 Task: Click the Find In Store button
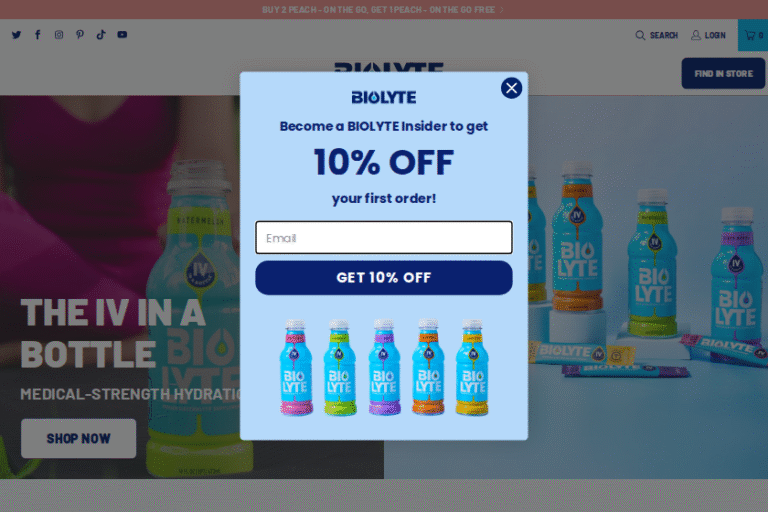pyautogui.click(x=723, y=73)
